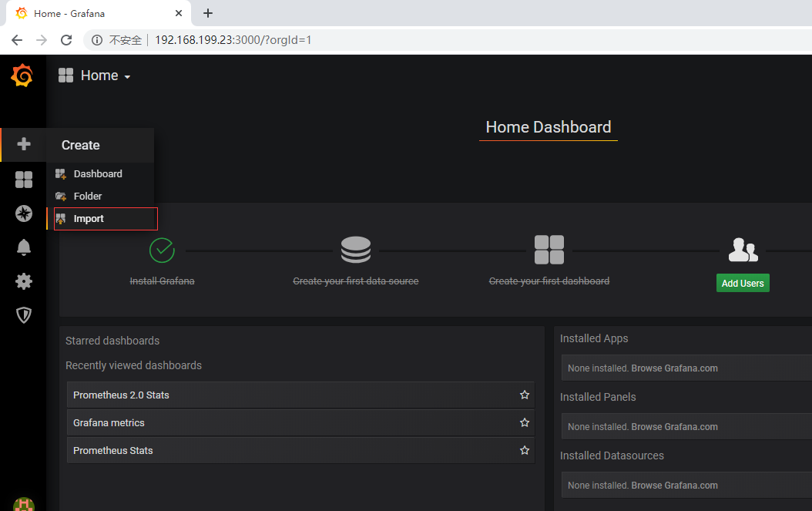
Task: Click the data source database icon
Action: (356, 250)
